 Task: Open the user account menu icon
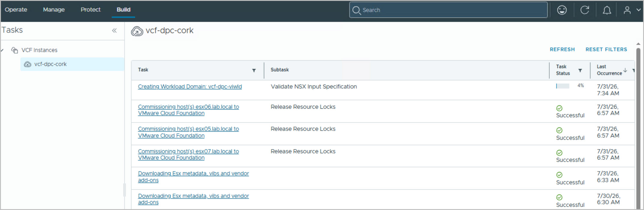pos(627,10)
